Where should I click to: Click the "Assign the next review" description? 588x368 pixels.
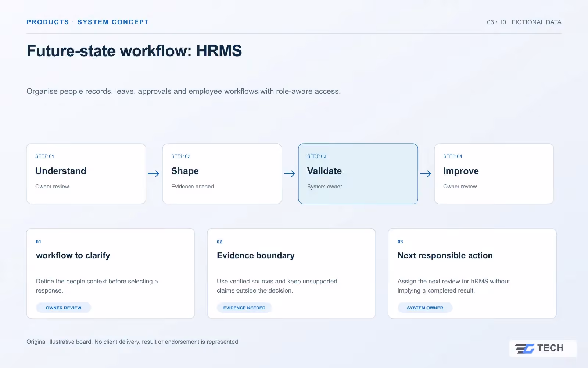tap(454, 286)
